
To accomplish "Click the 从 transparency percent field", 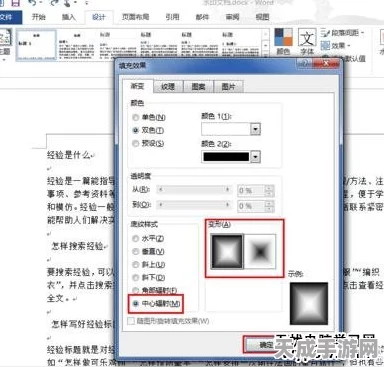I will point(251,191).
